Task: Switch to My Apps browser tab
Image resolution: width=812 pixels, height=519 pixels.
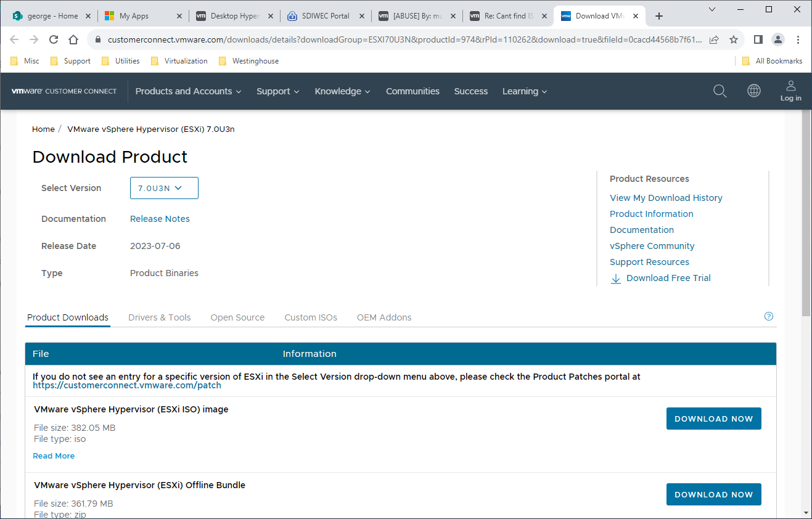Action: (143, 16)
